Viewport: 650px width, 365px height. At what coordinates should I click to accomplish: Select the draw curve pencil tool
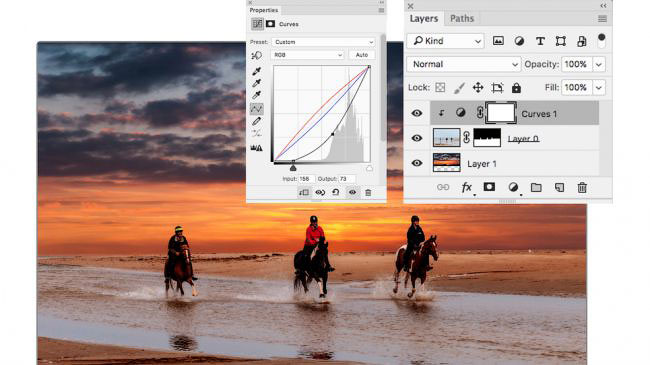point(257,121)
